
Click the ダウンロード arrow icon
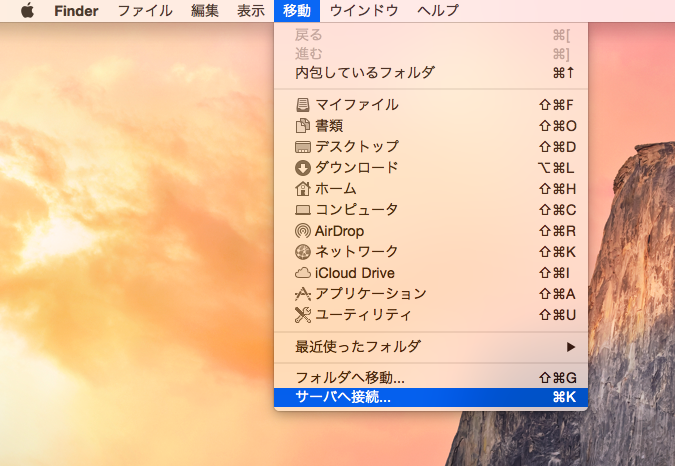click(303, 168)
